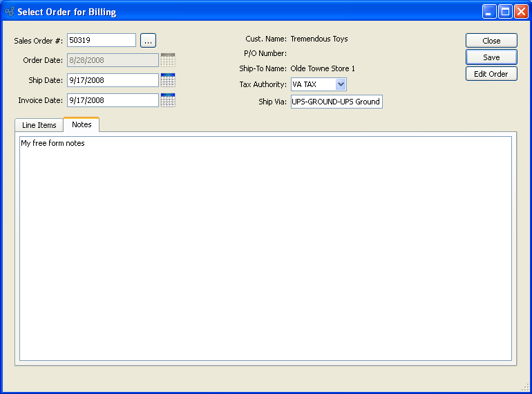Screen dimensions: 532x394
Task: Focus the Sales Order # field
Action: [102, 40]
